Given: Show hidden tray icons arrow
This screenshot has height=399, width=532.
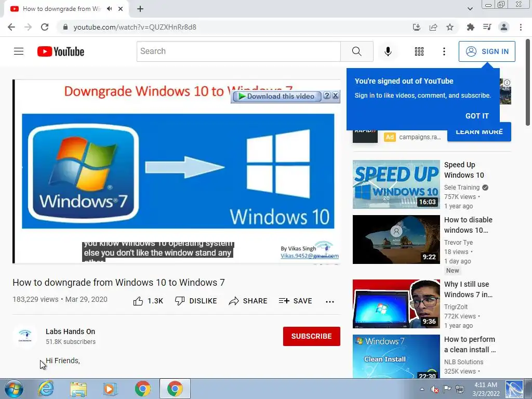Looking at the screenshot, I should (x=422, y=389).
